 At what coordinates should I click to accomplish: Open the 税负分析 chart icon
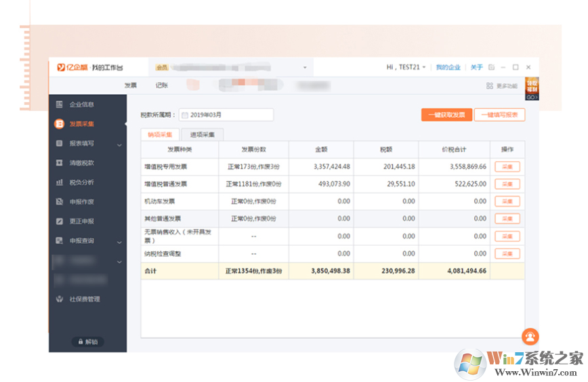(x=59, y=182)
